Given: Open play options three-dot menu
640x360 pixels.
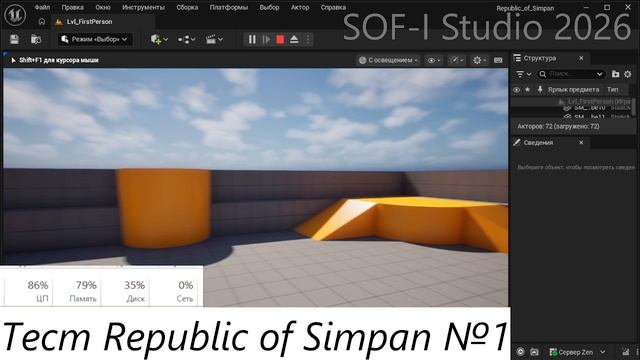Looking at the screenshot, I should [308, 39].
